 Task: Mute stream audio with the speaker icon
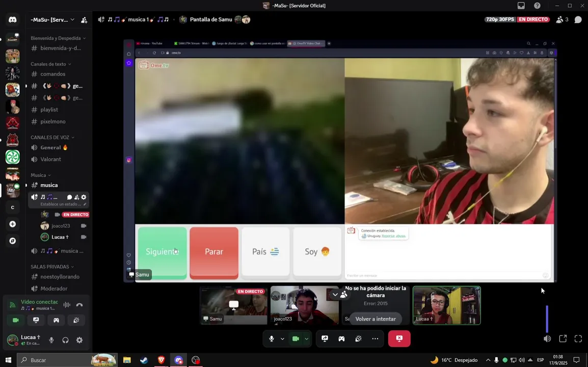[547, 339]
